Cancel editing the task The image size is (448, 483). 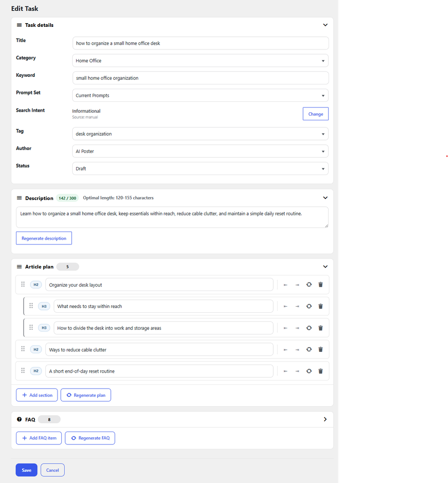[52, 470]
